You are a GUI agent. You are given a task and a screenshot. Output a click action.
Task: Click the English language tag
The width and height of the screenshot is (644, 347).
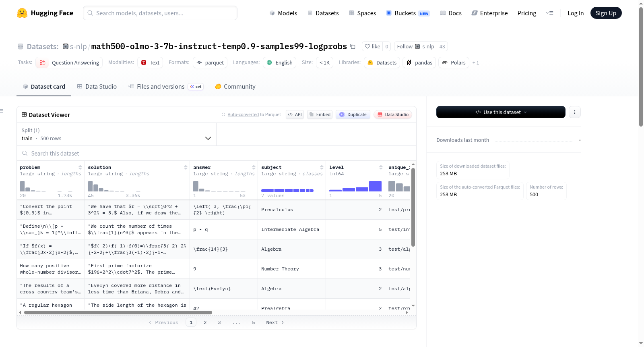[x=280, y=62]
